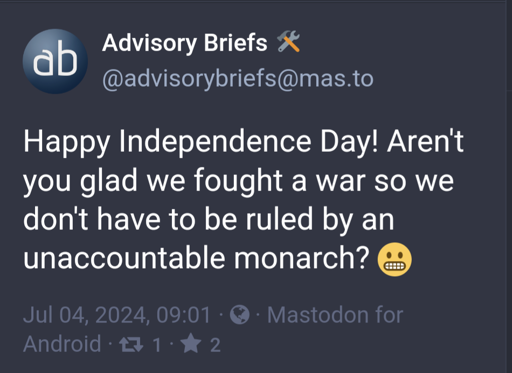Click the boost arrows icon
Viewport: 512px width, 373px height.
click(131, 344)
